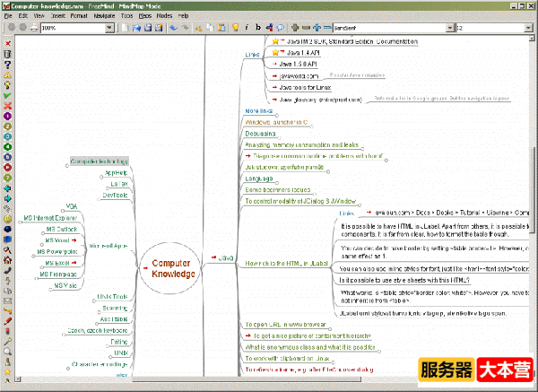Select the MS Powerpoint node

pyautogui.click(x=57, y=251)
